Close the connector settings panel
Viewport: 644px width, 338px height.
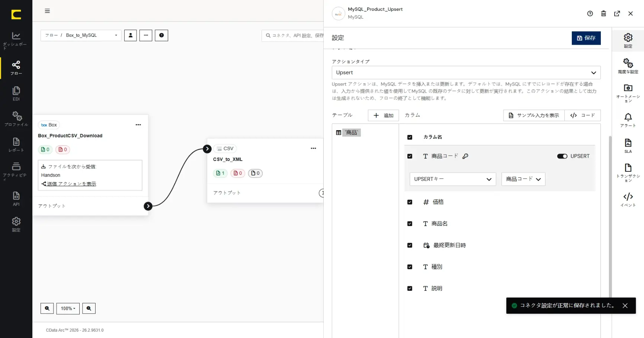(x=631, y=14)
